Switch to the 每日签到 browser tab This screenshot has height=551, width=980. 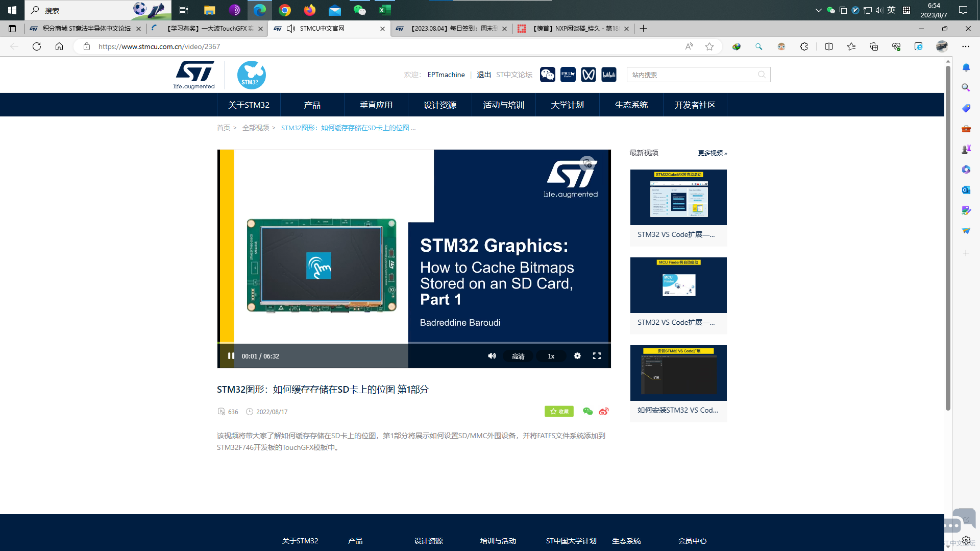(x=451, y=29)
